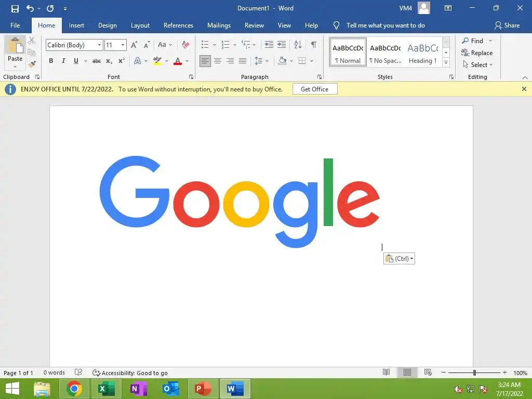The width and height of the screenshot is (532, 399).
Task: Switch to the Insert tab
Action: [x=76, y=25]
